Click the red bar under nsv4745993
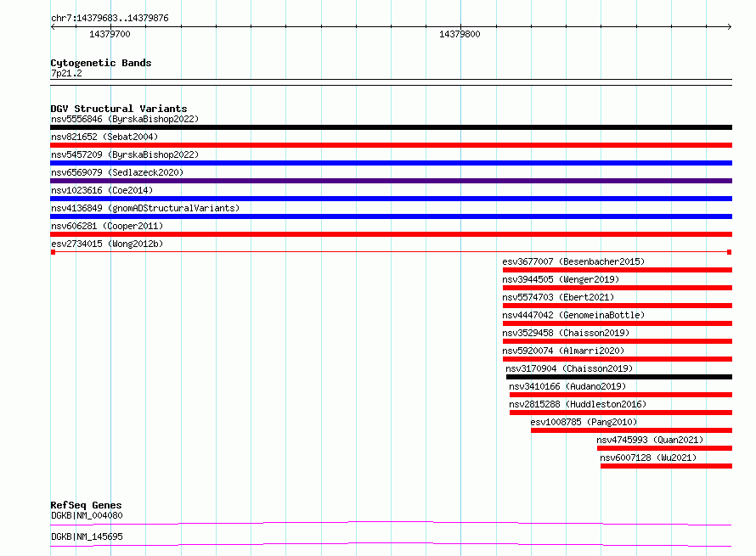The image size is (756, 556). point(664,448)
